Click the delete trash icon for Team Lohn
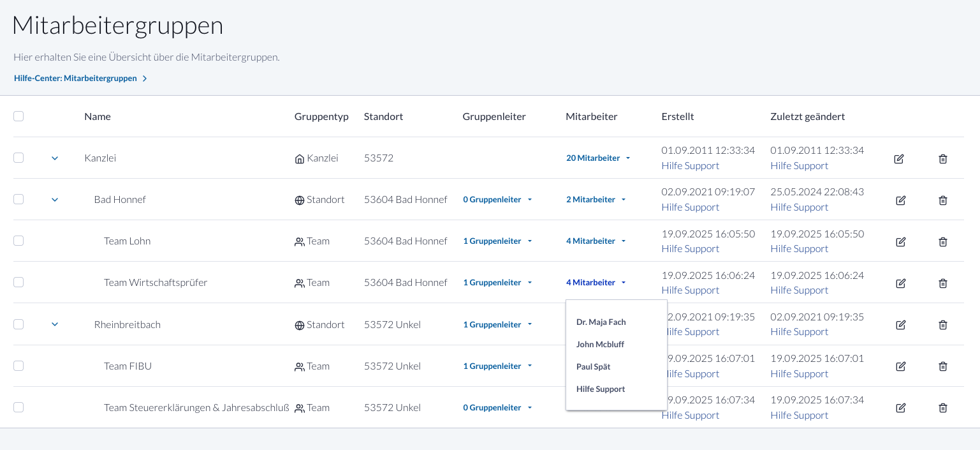 (943, 241)
